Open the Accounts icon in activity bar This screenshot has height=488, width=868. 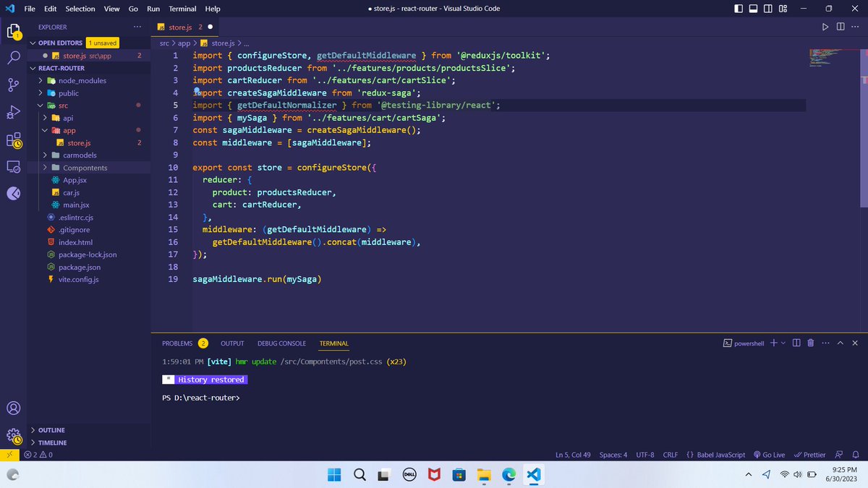(13, 408)
